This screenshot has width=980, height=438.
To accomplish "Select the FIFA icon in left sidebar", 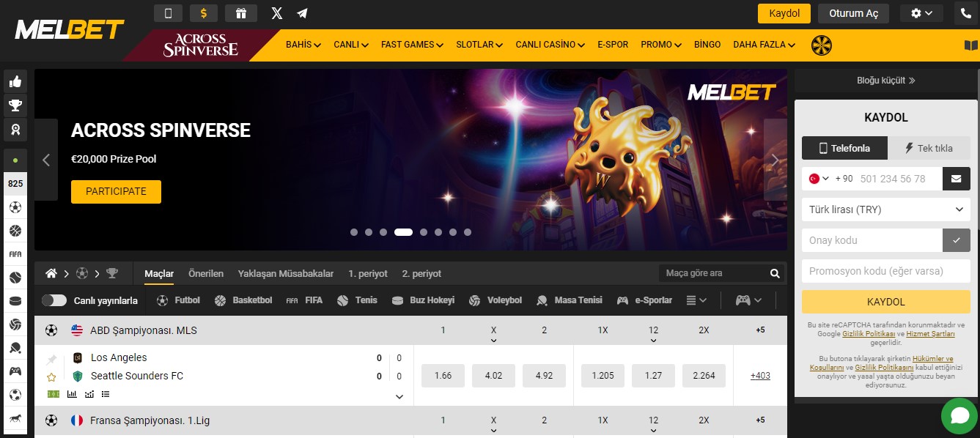I will [x=15, y=254].
